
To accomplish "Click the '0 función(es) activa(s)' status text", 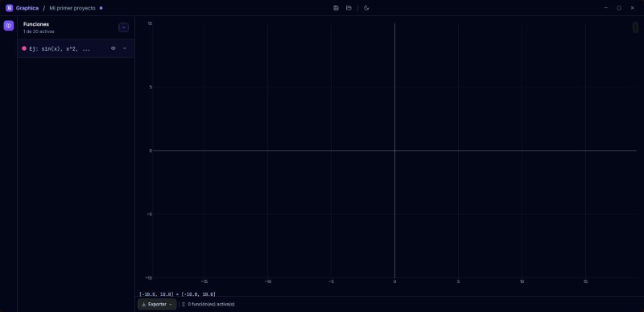I will pyautogui.click(x=211, y=304).
